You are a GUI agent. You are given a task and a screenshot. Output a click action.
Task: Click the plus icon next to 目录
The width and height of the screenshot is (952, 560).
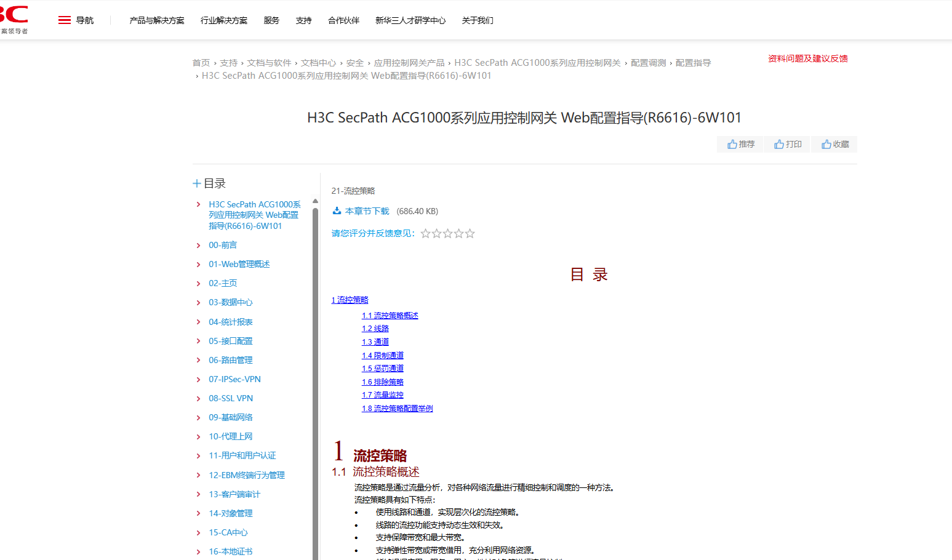[197, 183]
